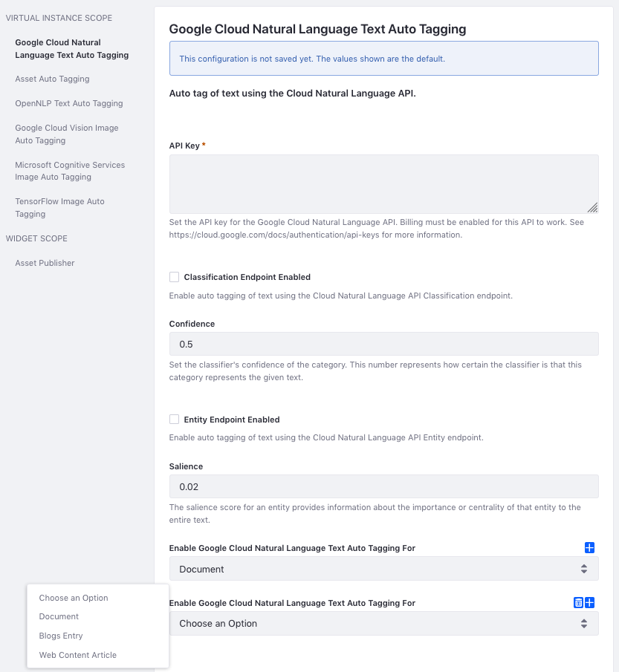Click the Entity Endpoint Enabled label
The height and width of the screenshot is (672, 619).
(x=232, y=420)
